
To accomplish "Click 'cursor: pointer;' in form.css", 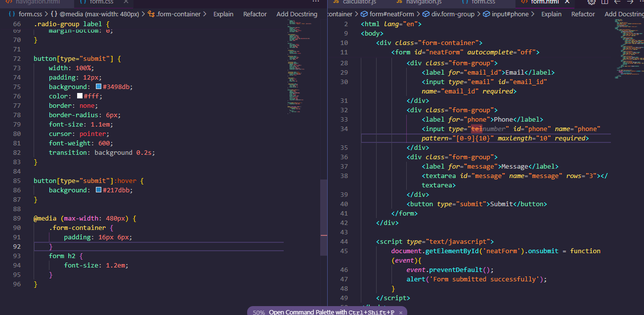I will 79,134.
